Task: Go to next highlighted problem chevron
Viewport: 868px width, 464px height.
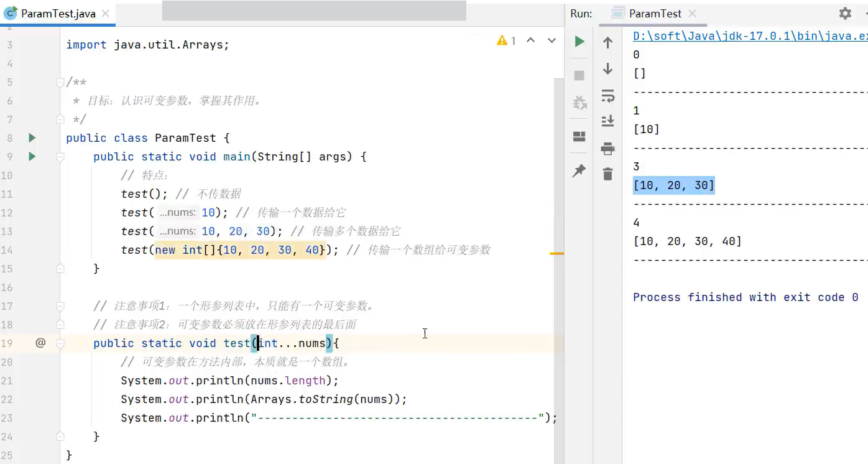Action: pos(552,40)
